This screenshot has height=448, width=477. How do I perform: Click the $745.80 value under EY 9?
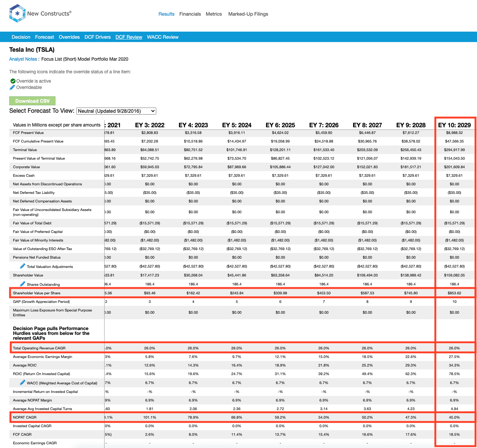(x=411, y=293)
